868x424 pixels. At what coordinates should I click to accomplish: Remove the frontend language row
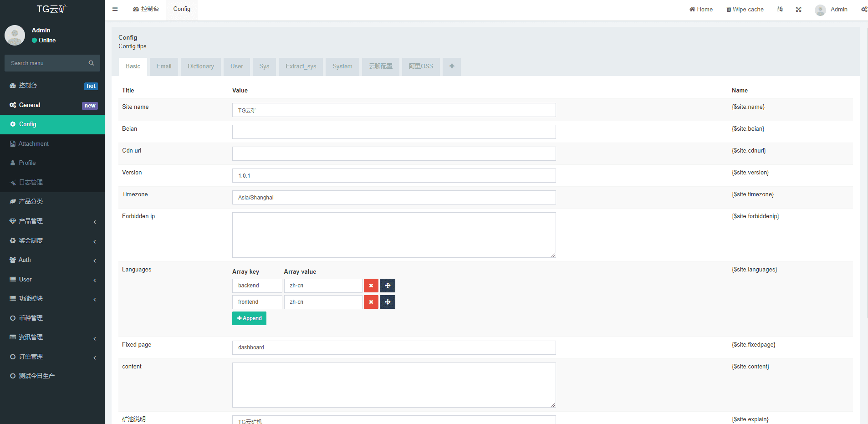[371, 302]
